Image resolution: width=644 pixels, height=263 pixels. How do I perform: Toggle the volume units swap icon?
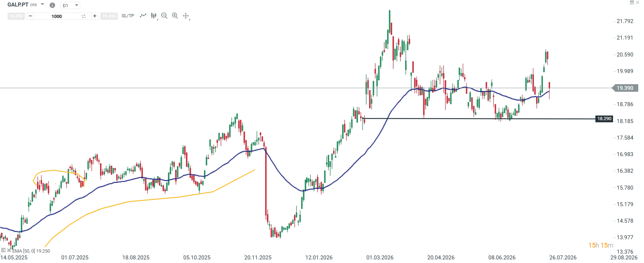84,16
